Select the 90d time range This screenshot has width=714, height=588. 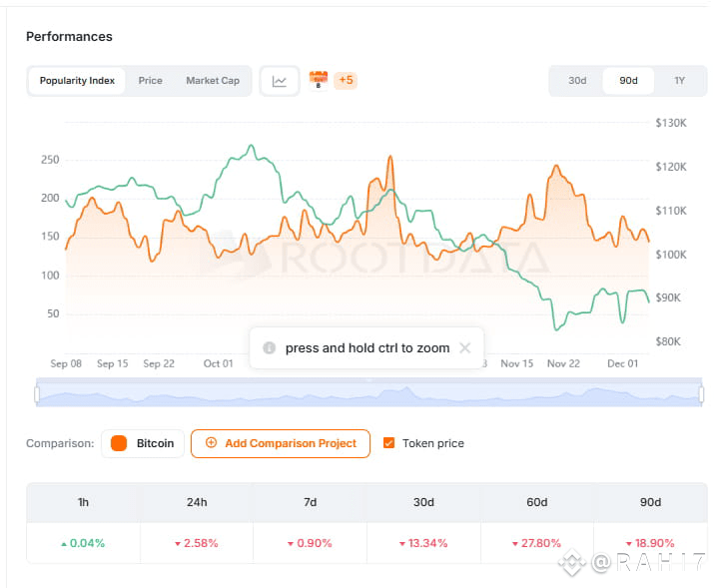pyautogui.click(x=628, y=81)
